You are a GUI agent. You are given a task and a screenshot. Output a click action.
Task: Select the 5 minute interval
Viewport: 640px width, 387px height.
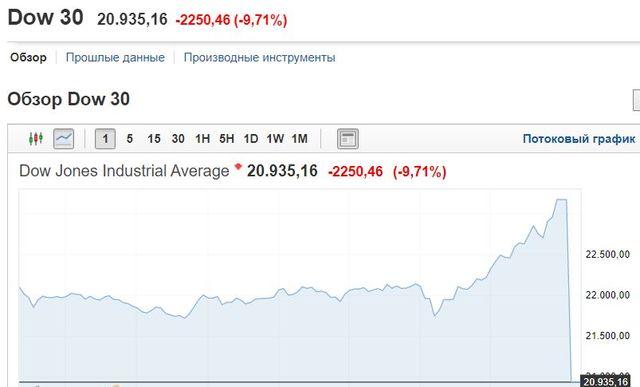tap(129, 139)
